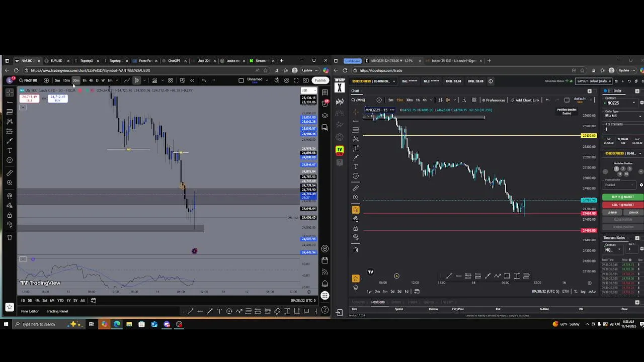This screenshot has height=362, width=644.
Task: Open Order Type Market dropdown
Action: (623, 116)
